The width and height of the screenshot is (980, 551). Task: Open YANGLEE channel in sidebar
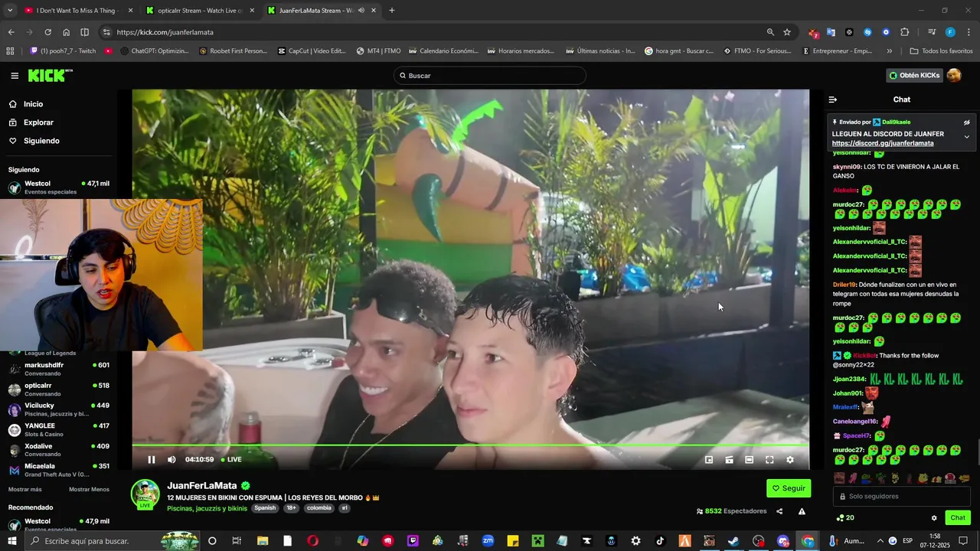point(59,429)
